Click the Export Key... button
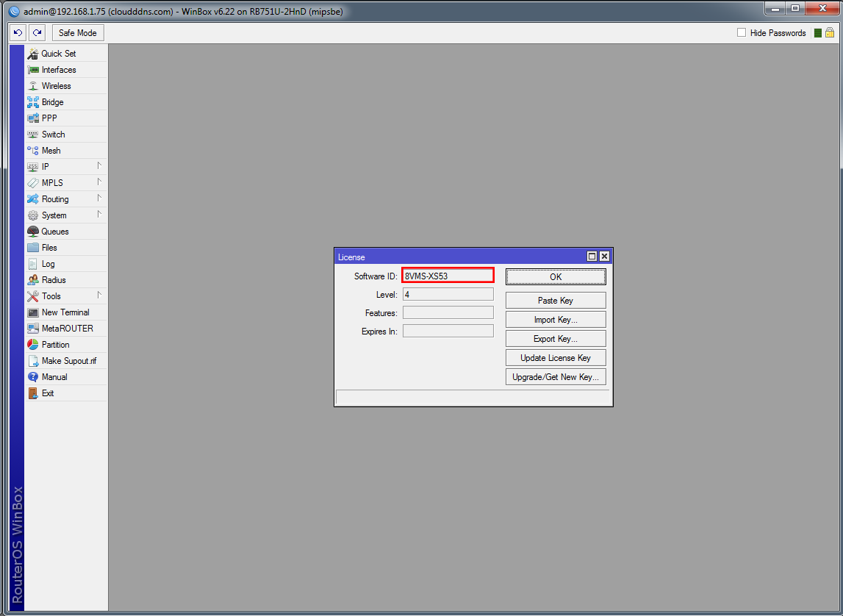This screenshot has height=616, width=843. pos(556,339)
